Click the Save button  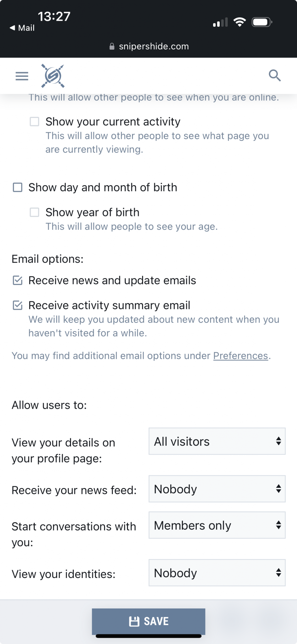(149, 621)
